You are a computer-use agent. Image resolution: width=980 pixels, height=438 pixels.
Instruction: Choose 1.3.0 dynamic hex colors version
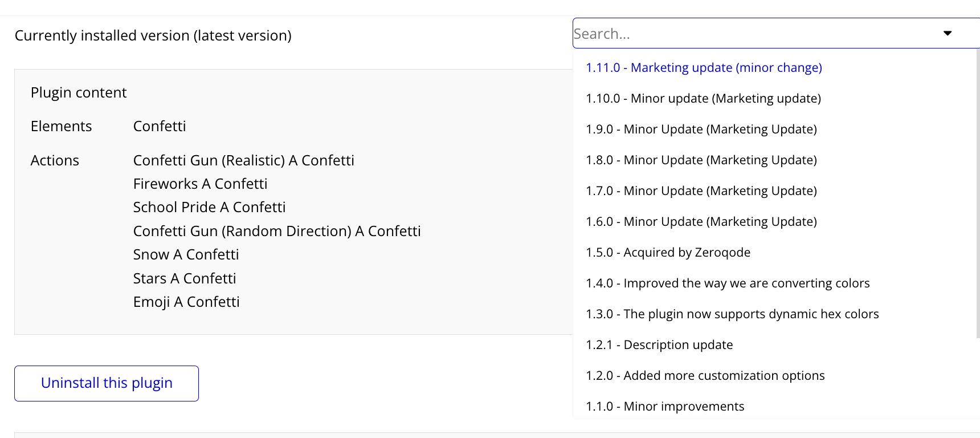[732, 314]
